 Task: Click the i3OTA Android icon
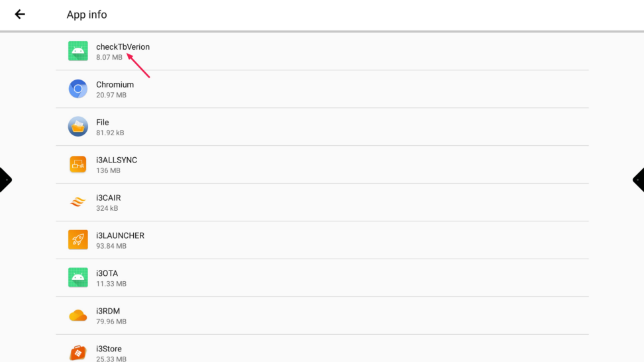coord(78,278)
